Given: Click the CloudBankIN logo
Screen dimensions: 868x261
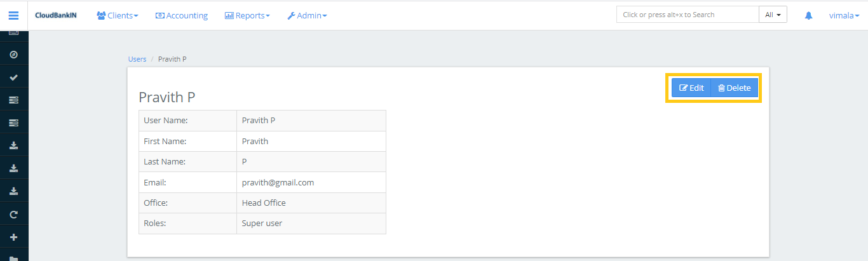Looking at the screenshot, I should 56,15.
